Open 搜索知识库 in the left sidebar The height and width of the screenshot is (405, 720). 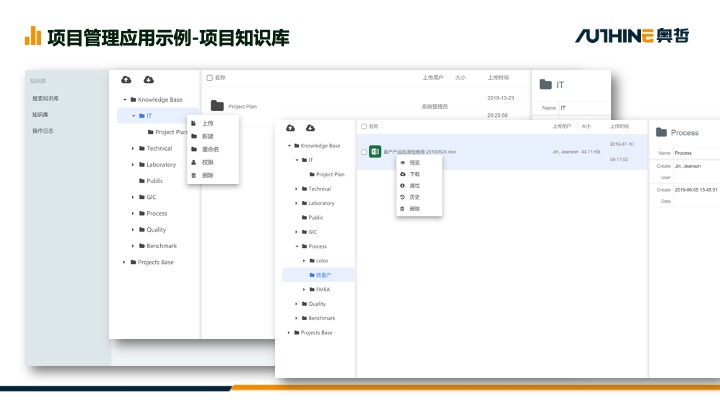[x=46, y=98]
